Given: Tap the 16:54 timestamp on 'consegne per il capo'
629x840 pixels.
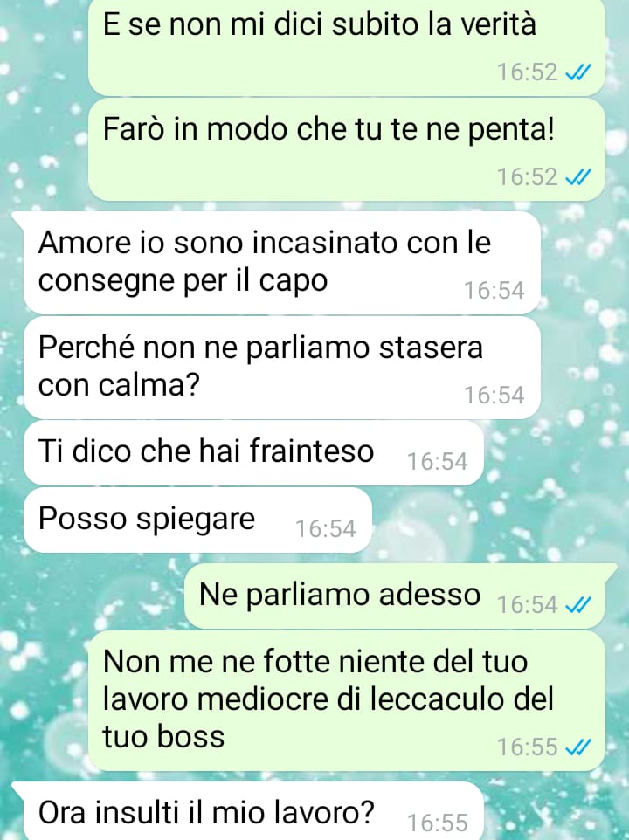Looking at the screenshot, I should tap(494, 291).
